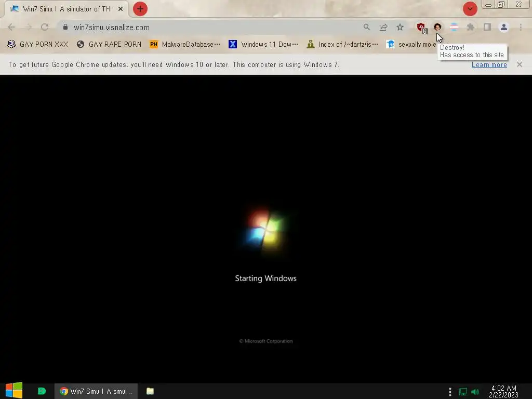Screen dimensions: 532x399
Task: Click the striped flag extension icon
Action: pos(454,27)
